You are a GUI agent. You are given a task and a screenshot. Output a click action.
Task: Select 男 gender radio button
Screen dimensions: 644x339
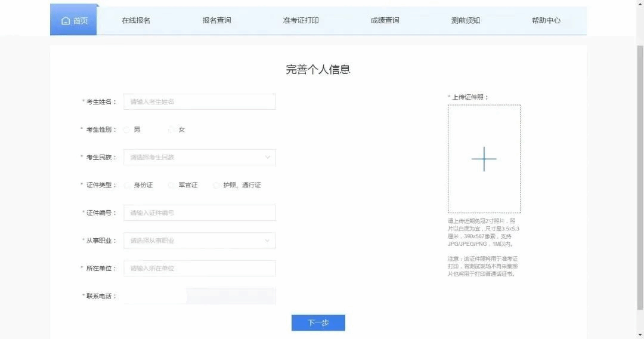coord(127,130)
